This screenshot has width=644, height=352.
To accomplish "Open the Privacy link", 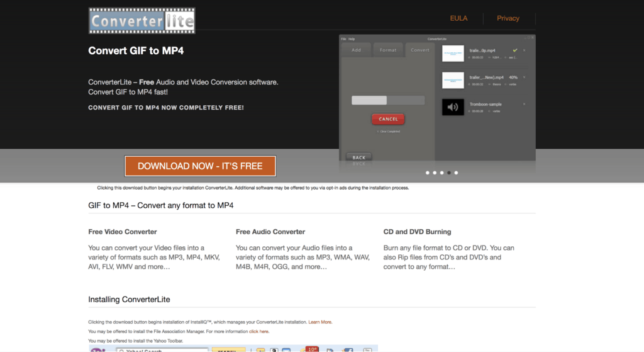I will coord(508,18).
